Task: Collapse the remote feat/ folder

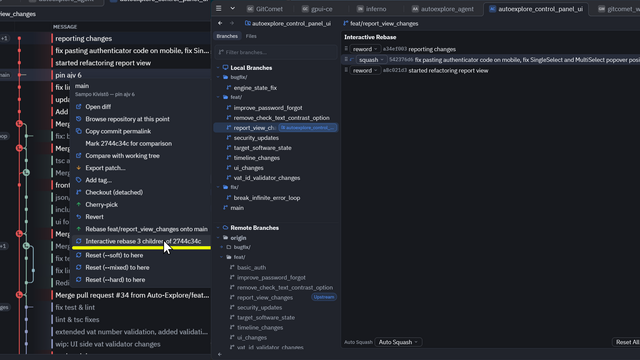Action: point(222,257)
